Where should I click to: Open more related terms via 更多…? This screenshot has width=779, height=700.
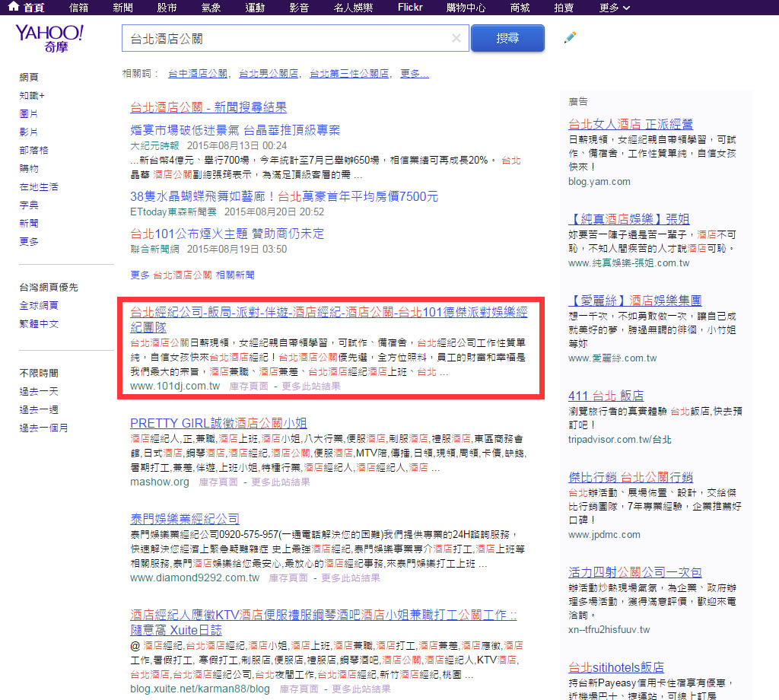[415, 74]
